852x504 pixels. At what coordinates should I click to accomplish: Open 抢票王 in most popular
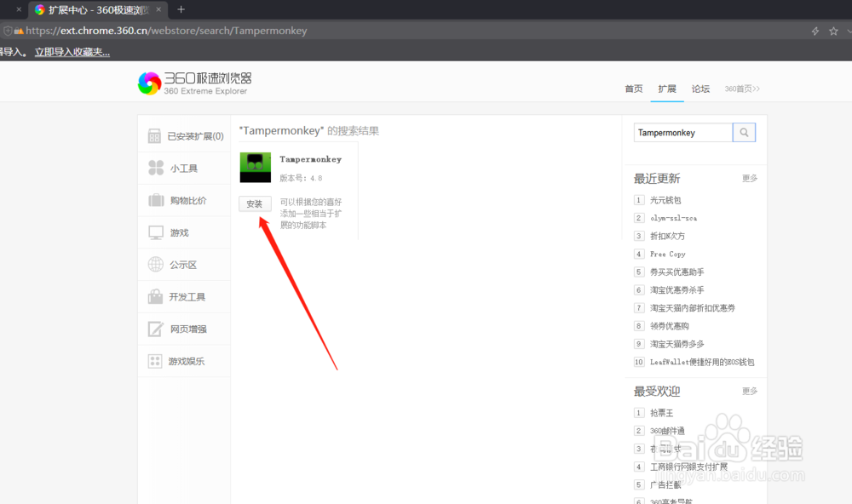coord(661,413)
